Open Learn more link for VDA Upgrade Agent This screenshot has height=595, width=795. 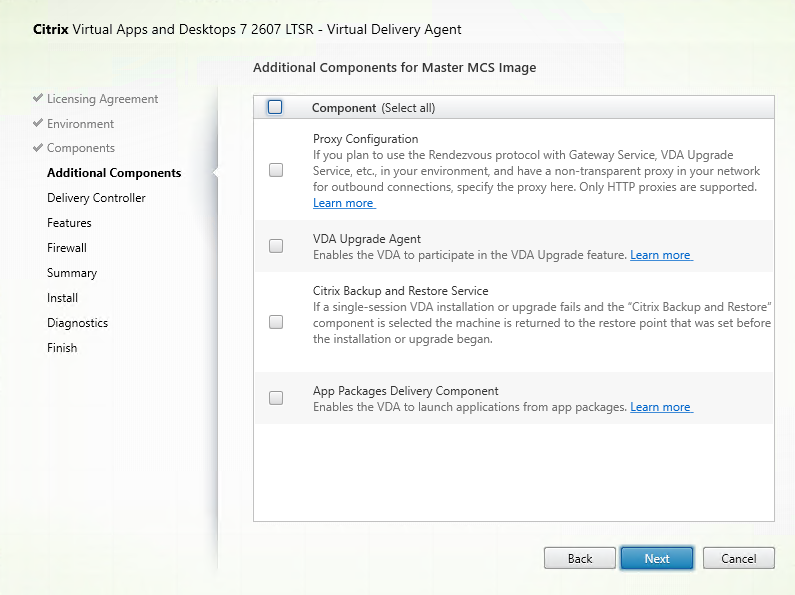click(x=661, y=255)
